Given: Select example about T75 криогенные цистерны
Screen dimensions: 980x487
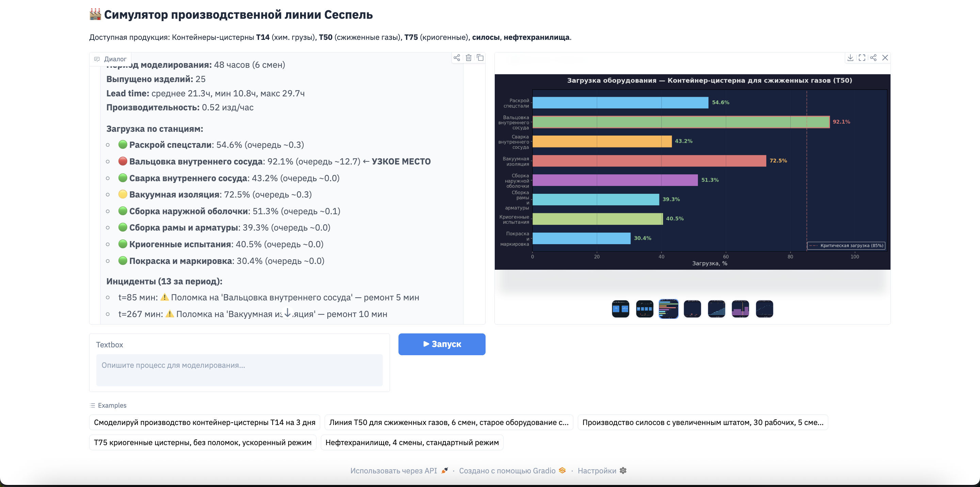Looking at the screenshot, I should [x=203, y=442].
